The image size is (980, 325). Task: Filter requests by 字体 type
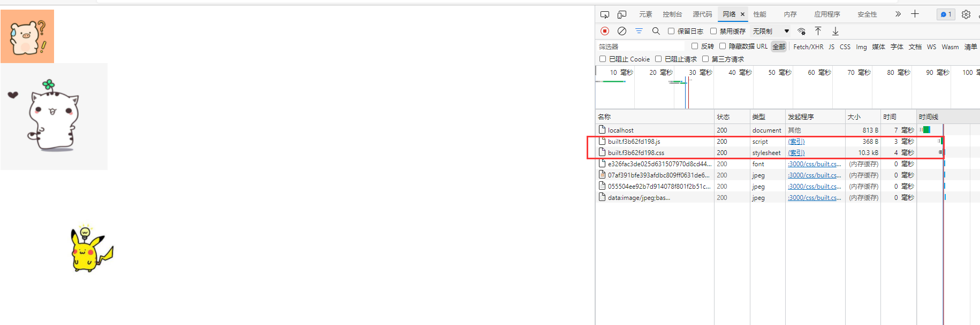(897, 47)
